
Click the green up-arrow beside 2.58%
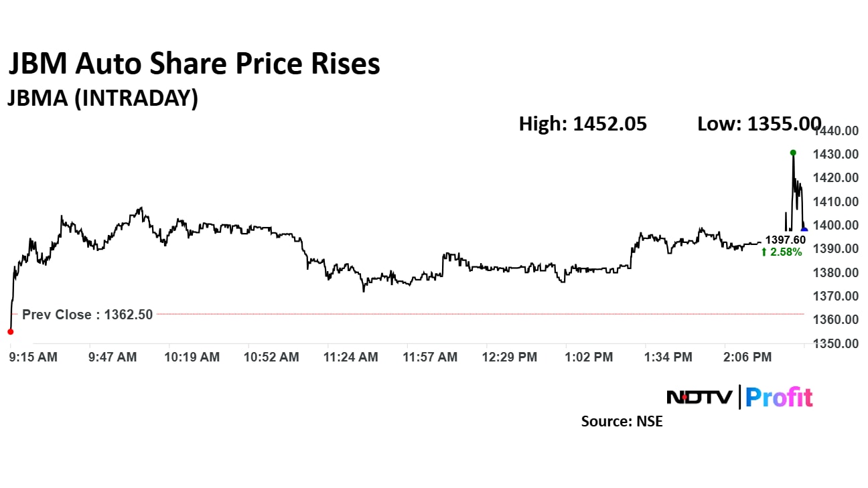tap(764, 252)
